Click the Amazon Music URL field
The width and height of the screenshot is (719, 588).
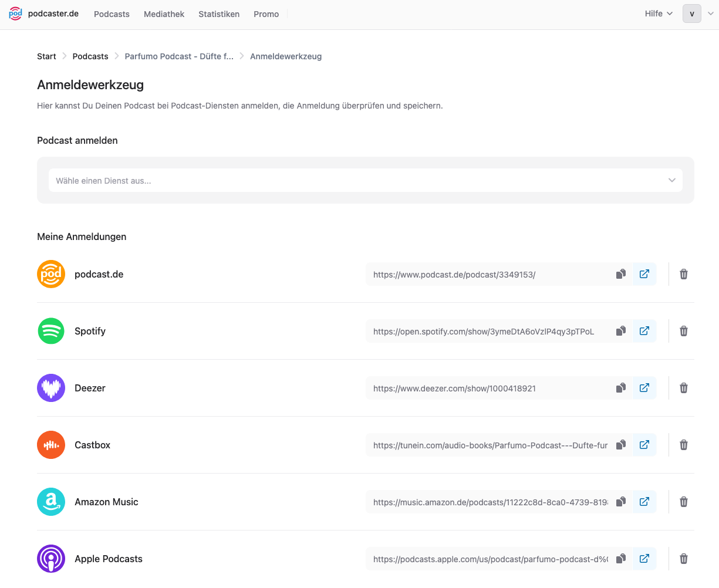(x=491, y=502)
